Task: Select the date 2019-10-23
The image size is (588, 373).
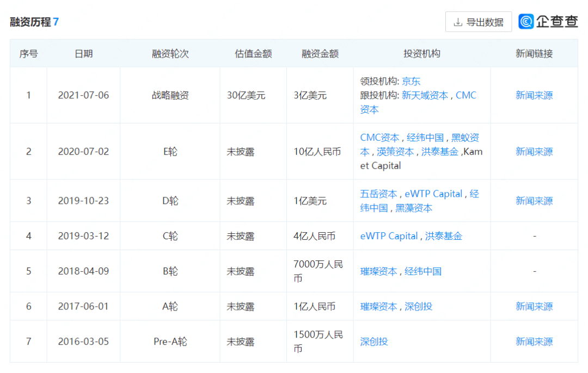Action: 83,201
